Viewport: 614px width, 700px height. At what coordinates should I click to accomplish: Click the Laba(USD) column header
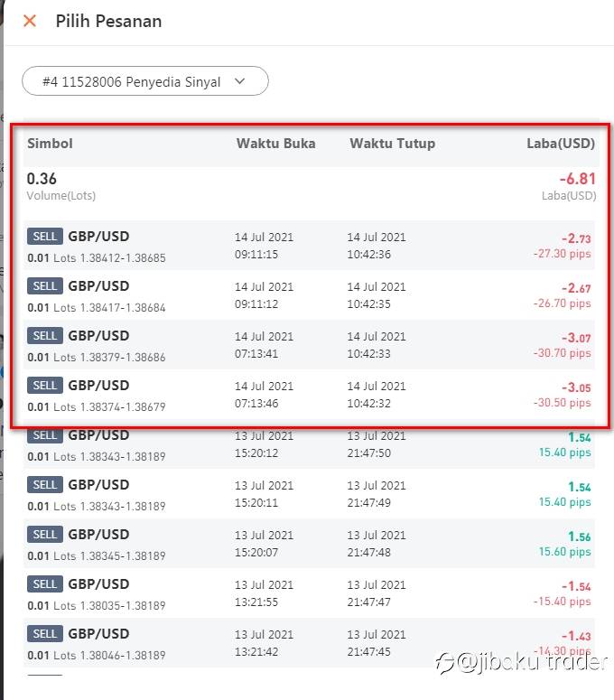[x=561, y=144]
